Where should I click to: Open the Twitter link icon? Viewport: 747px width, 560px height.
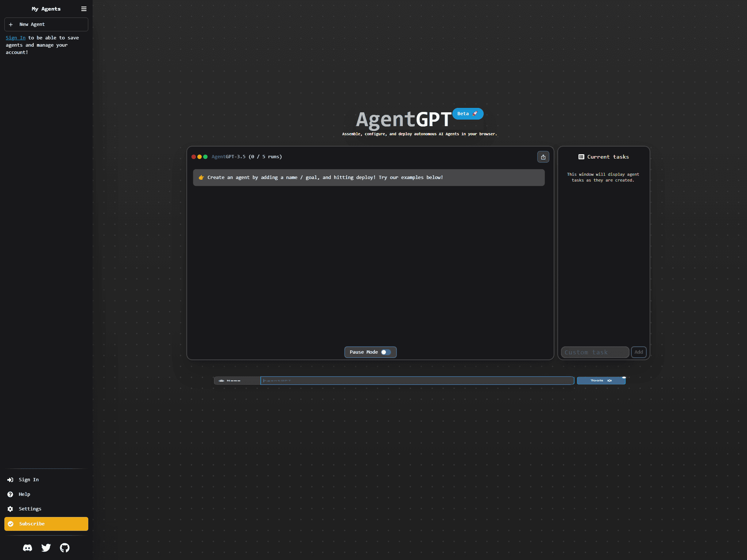click(46, 548)
